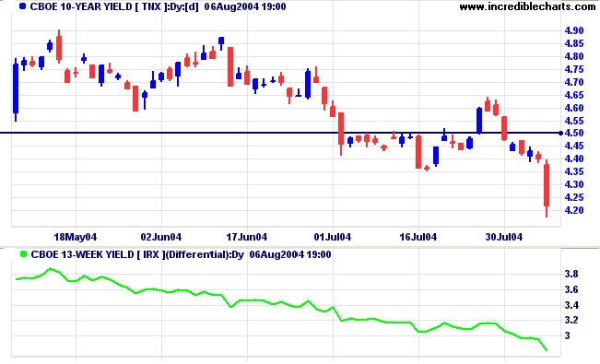Click the 4.75 yield axis value
Screen dimensions: 600x364
click(574, 69)
